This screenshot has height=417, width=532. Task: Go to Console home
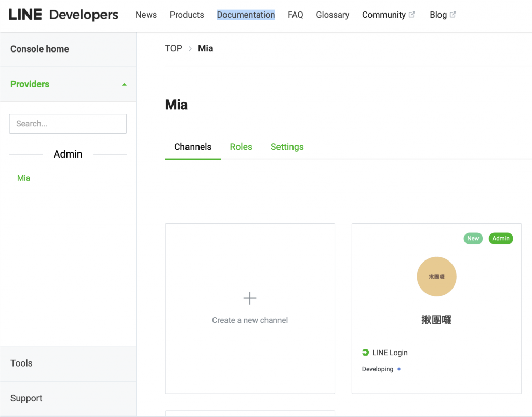tap(39, 49)
